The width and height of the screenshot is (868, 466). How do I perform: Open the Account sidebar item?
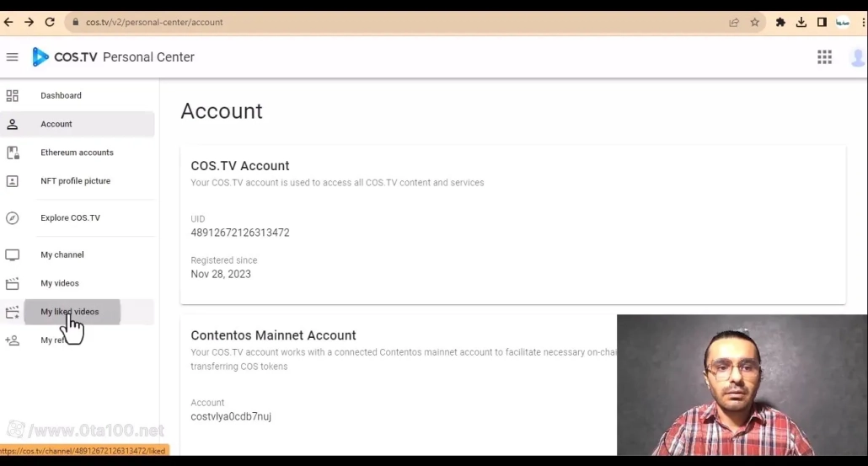pyautogui.click(x=56, y=125)
